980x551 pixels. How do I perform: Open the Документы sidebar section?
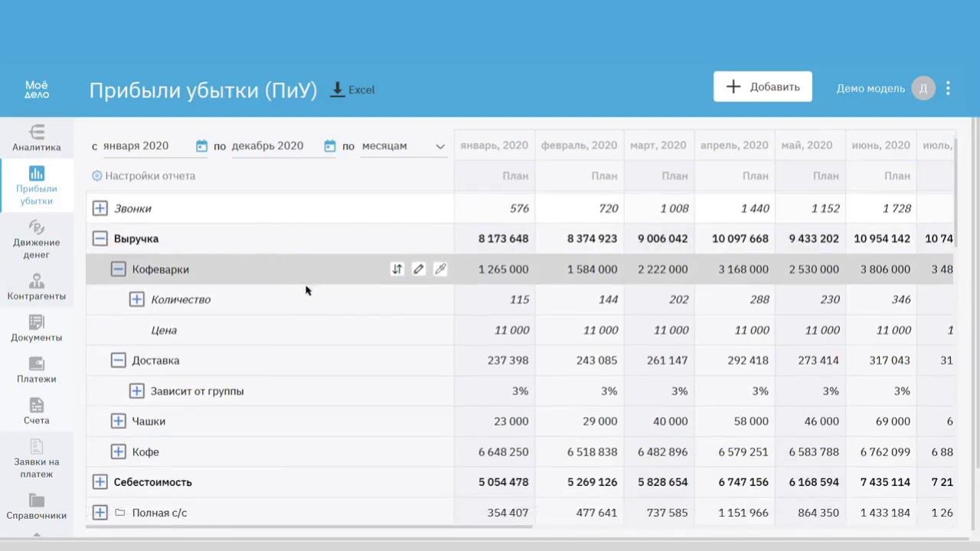pos(37,328)
